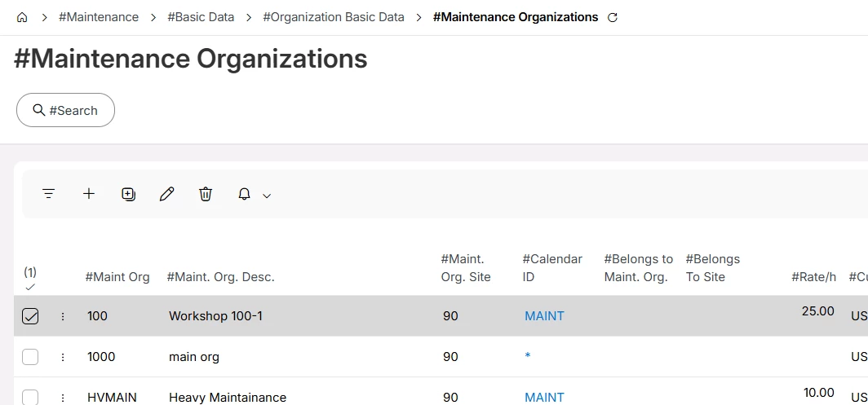Image resolution: width=868 pixels, height=405 pixels.
Task: Expand the bell dropdown chevron
Action: tap(266, 195)
